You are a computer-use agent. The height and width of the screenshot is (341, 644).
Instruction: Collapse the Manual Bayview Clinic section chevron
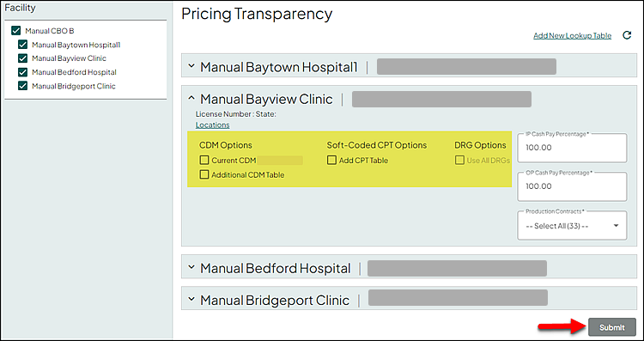(x=191, y=98)
